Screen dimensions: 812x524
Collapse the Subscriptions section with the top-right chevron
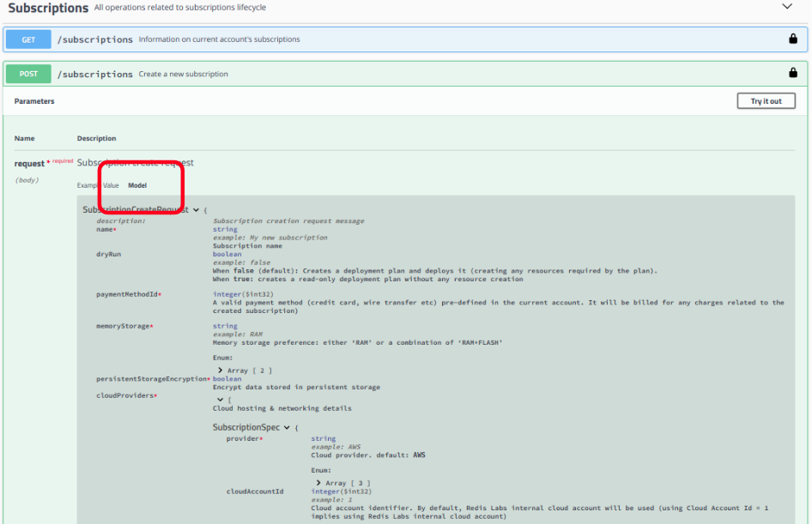tap(787, 7)
